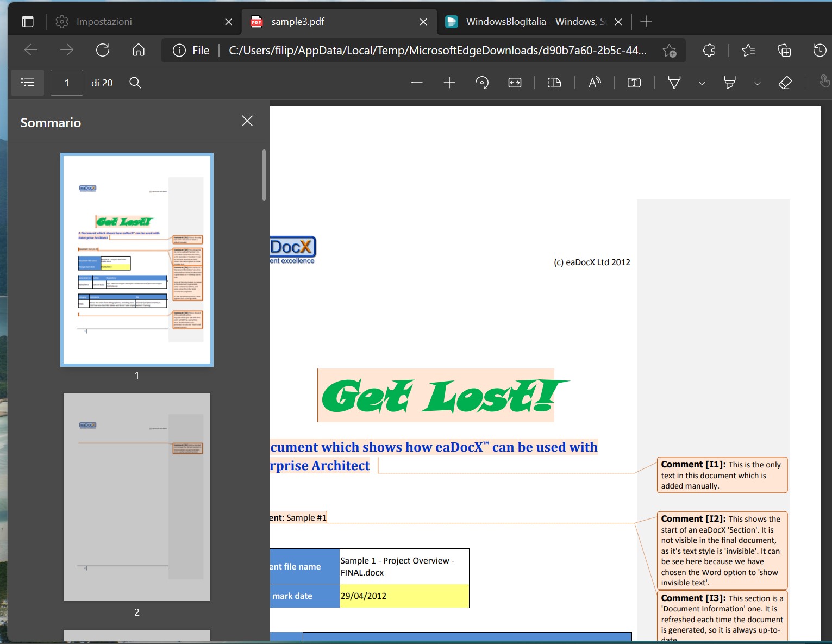832x644 pixels.
Task: Click the eaDocX logo in document
Action: tap(293, 251)
